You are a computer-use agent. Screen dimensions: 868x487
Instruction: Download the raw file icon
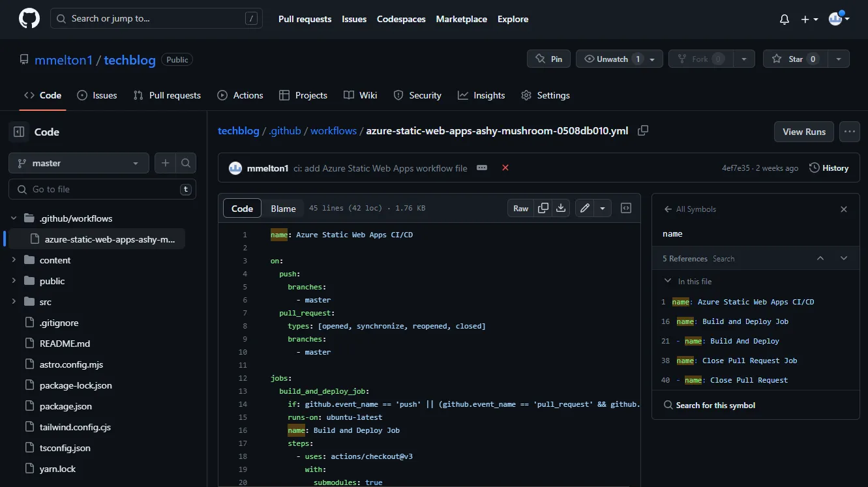click(561, 209)
